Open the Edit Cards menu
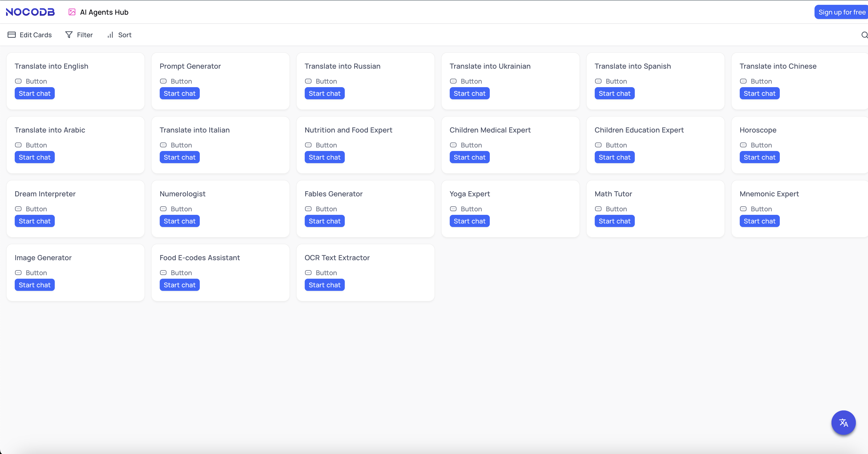Image resolution: width=868 pixels, height=454 pixels. coord(35,35)
